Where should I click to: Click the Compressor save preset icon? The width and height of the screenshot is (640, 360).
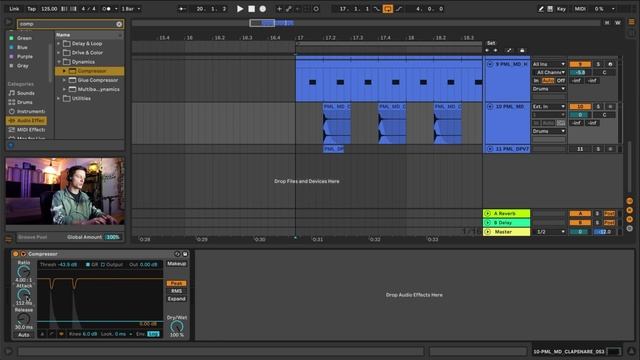click(185, 254)
